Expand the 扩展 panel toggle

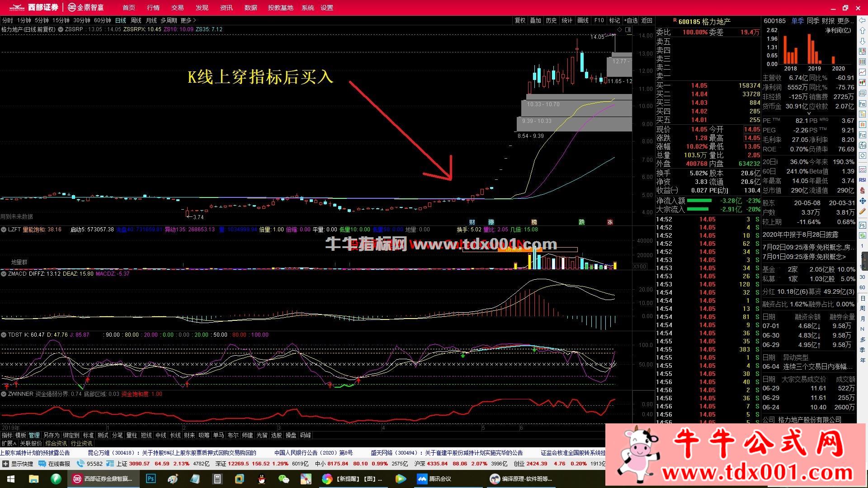(9, 443)
